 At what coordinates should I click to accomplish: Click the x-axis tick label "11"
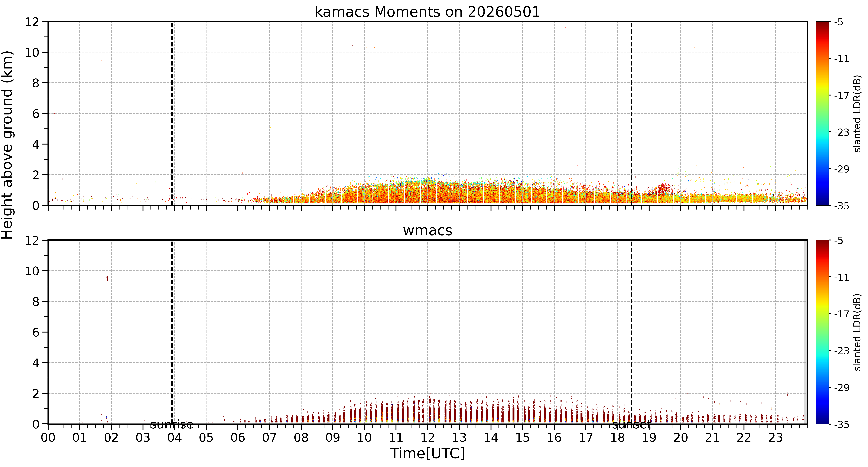[x=396, y=438]
